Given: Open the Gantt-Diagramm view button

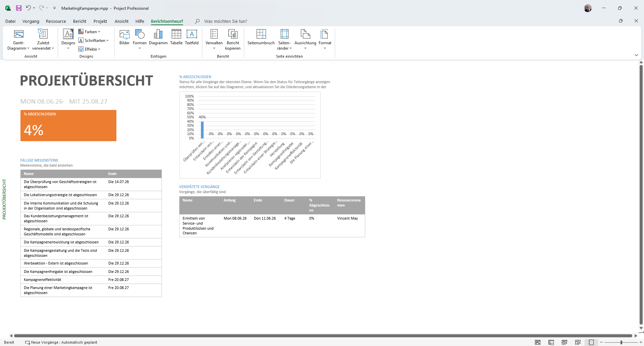Looking at the screenshot, I should pos(18,40).
